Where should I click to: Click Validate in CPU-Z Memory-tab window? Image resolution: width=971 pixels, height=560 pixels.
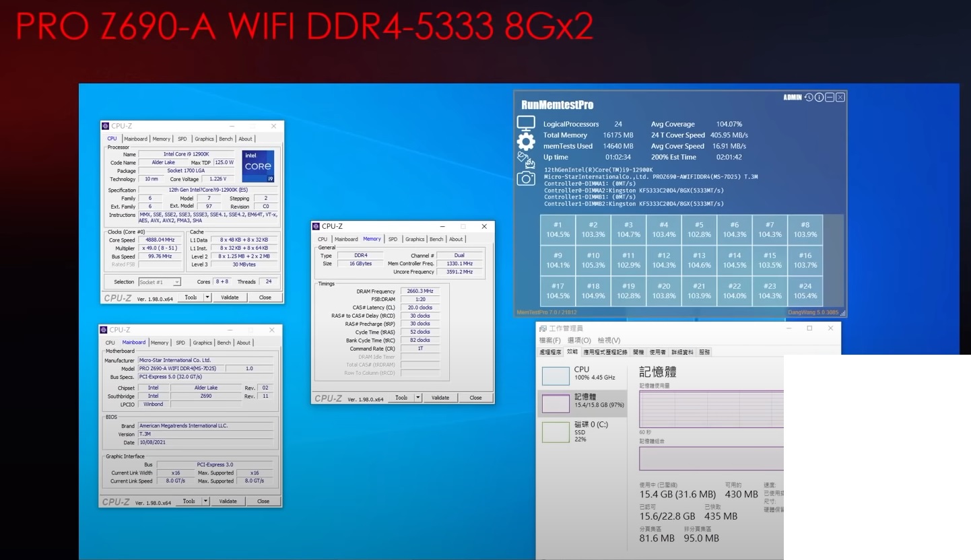(440, 397)
